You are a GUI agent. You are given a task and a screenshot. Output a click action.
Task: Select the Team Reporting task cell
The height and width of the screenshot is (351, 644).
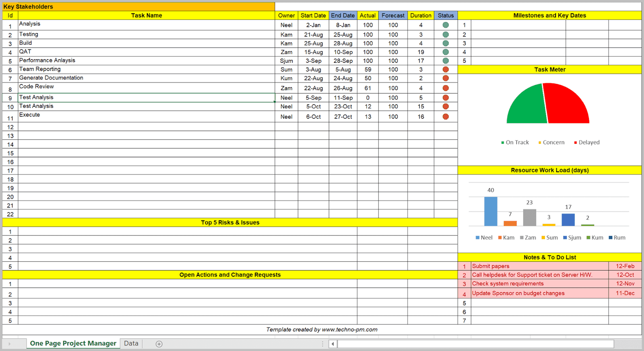tap(147, 70)
